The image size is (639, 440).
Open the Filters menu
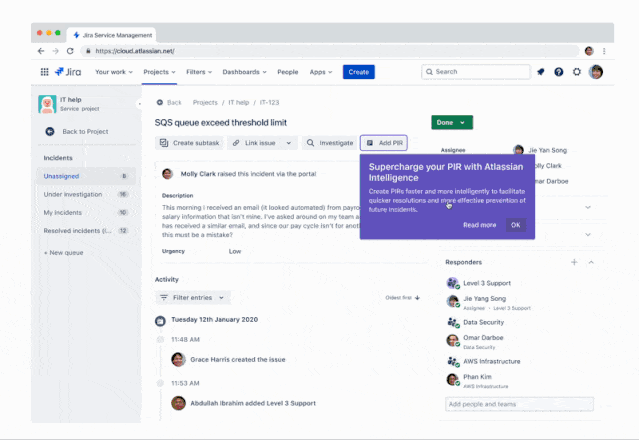[199, 72]
